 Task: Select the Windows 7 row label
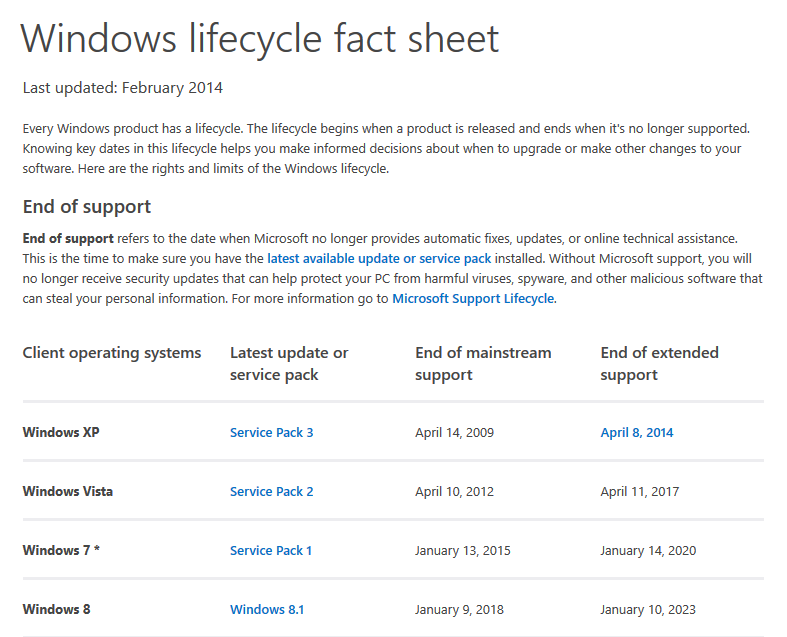[61, 550]
